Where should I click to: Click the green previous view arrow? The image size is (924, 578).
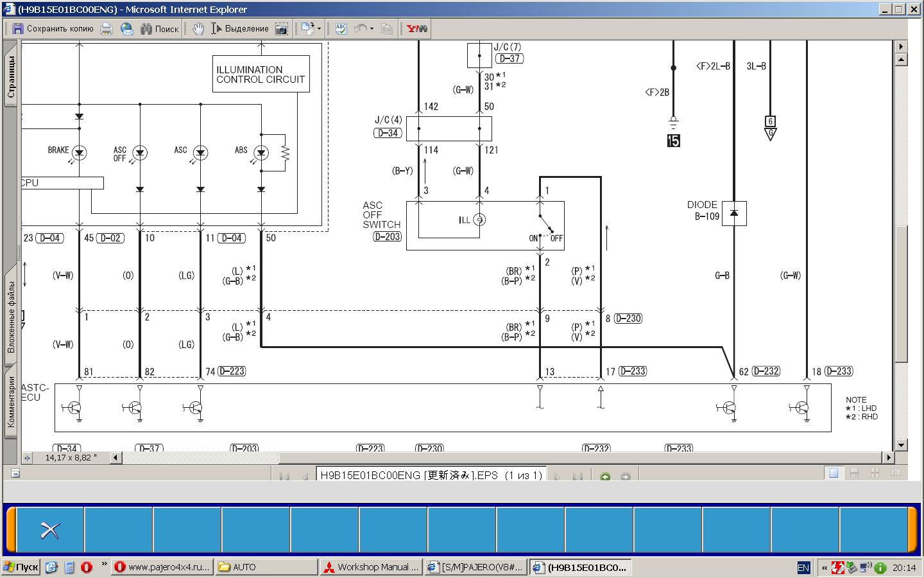coord(604,477)
